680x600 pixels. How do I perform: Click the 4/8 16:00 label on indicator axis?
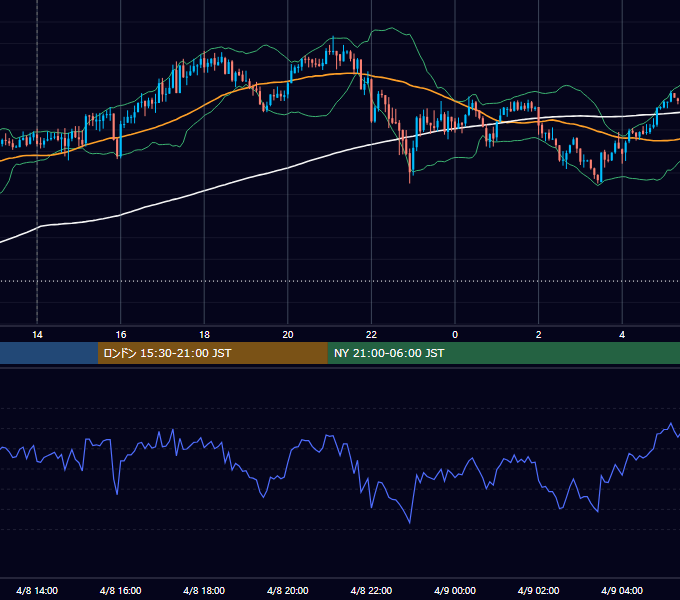[121, 590]
